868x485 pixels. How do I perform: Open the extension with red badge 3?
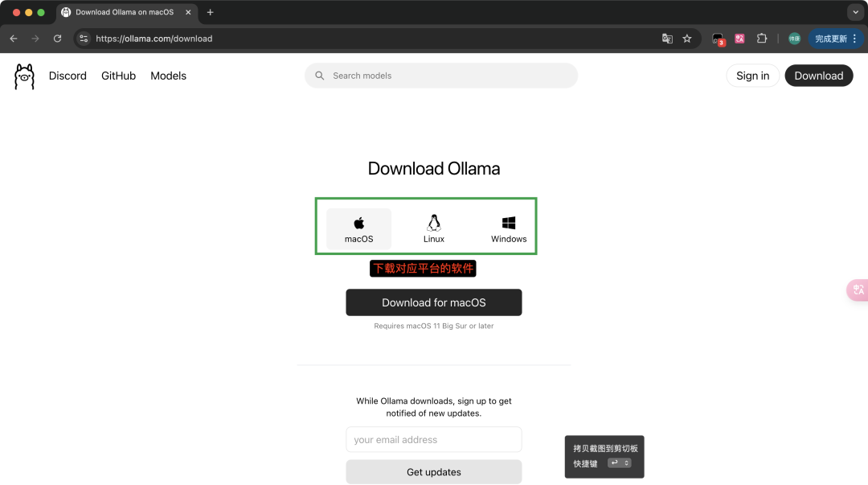718,39
